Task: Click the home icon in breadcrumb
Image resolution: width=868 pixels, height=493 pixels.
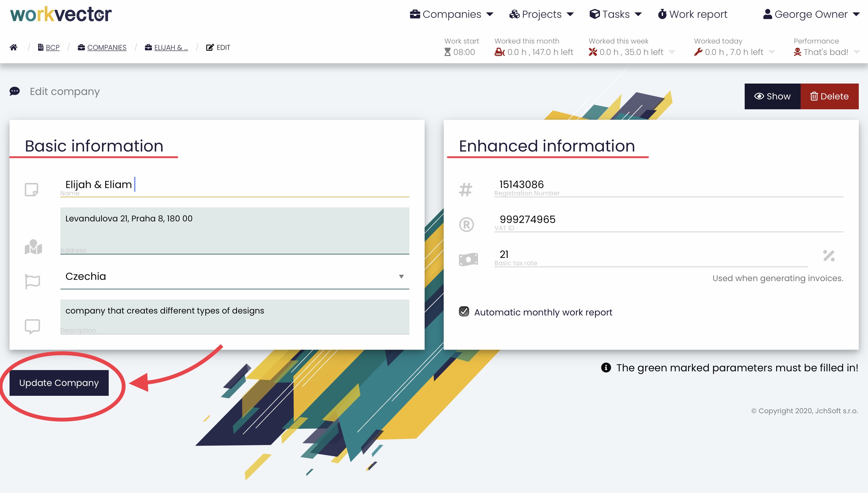Action: click(14, 47)
